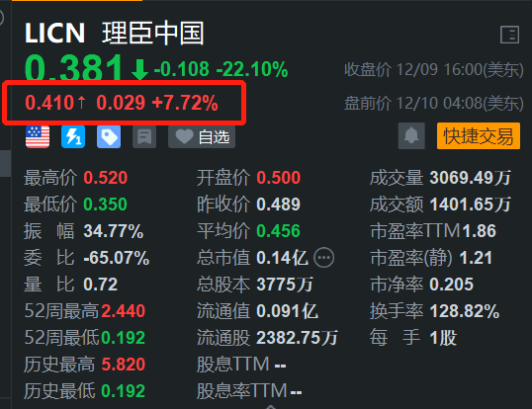Screen dimensions: 532x409
Task: Expand market cap details via ellipsis icon
Action: (323, 258)
